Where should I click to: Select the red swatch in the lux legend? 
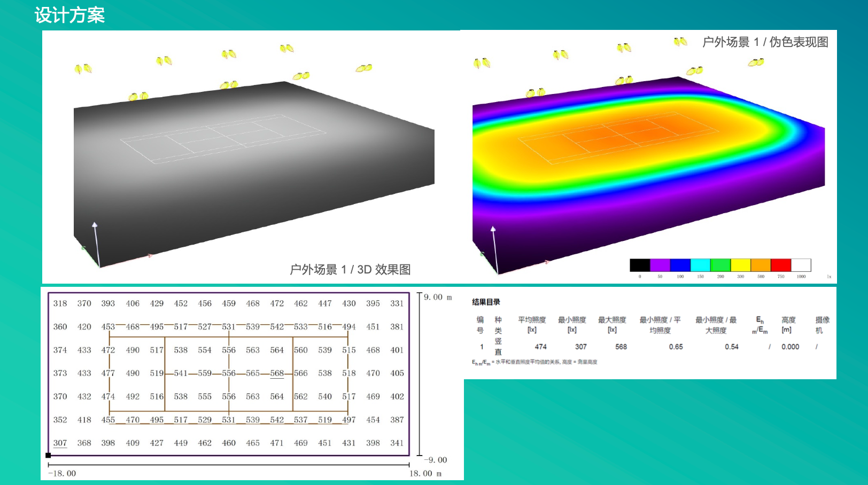[x=780, y=265]
